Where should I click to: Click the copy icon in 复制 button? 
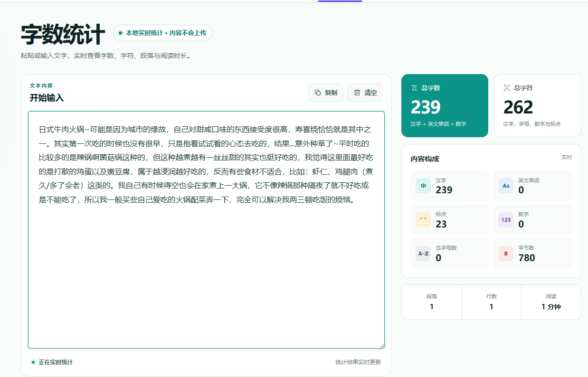[x=318, y=93]
